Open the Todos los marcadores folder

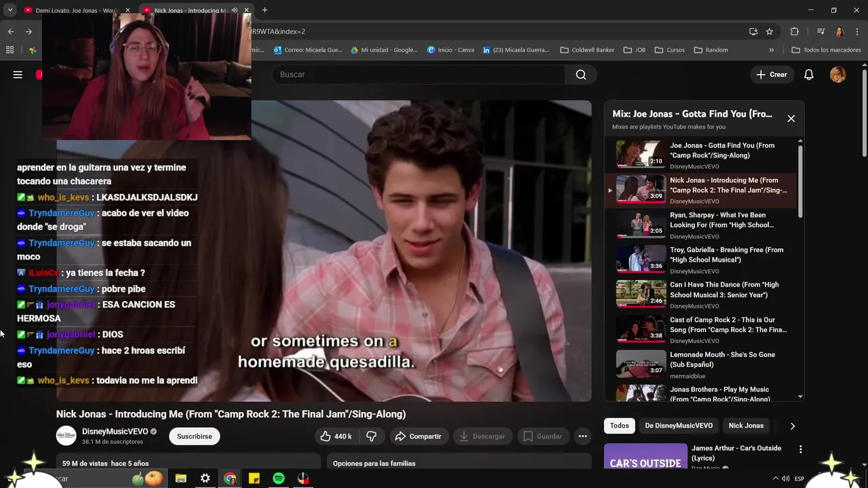pyautogui.click(x=826, y=50)
